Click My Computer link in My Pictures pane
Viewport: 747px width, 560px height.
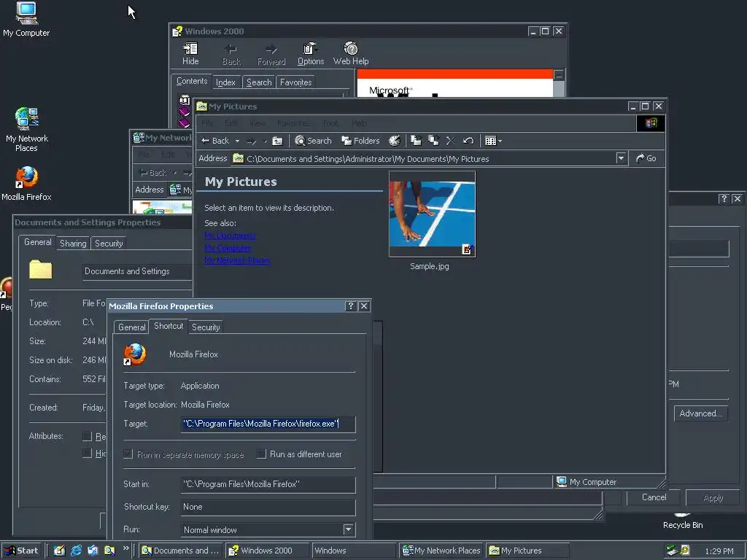pos(228,248)
